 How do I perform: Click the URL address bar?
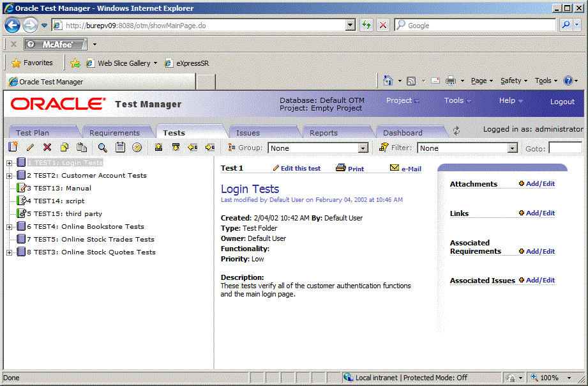[x=204, y=25]
